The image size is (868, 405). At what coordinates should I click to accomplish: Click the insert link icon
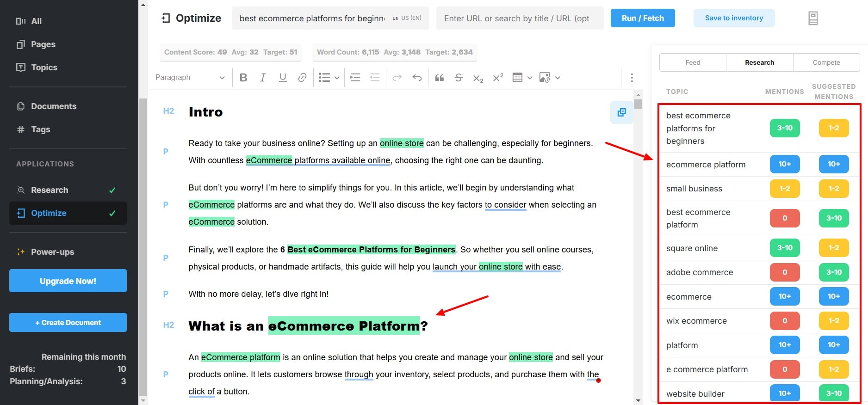tap(302, 78)
